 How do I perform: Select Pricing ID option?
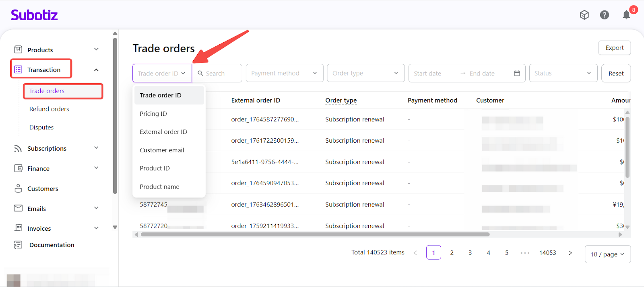(x=153, y=114)
